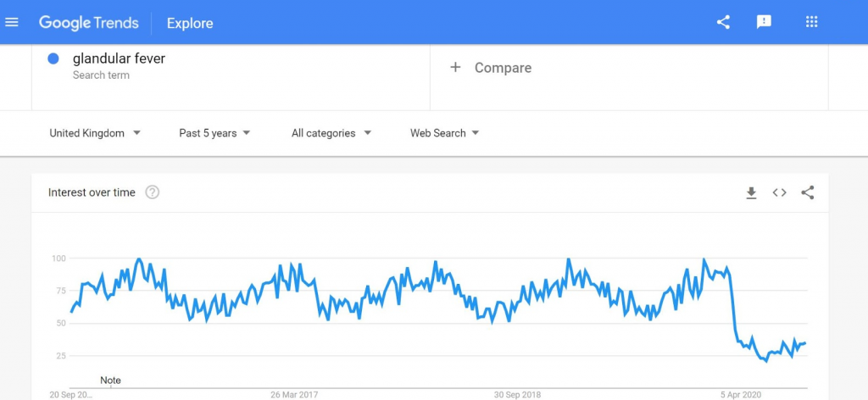Screen dimensions: 868x400
Task: Open the Past 5 years dropdown
Action: (x=214, y=133)
